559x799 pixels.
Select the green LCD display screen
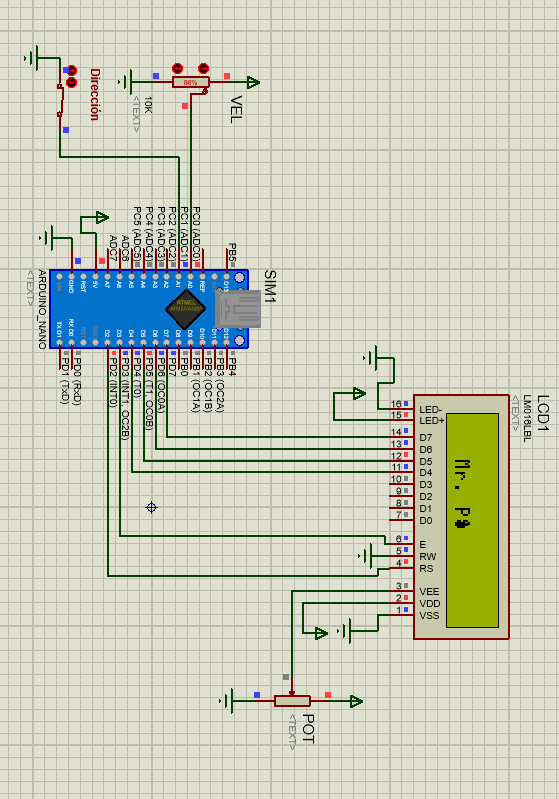click(472, 520)
